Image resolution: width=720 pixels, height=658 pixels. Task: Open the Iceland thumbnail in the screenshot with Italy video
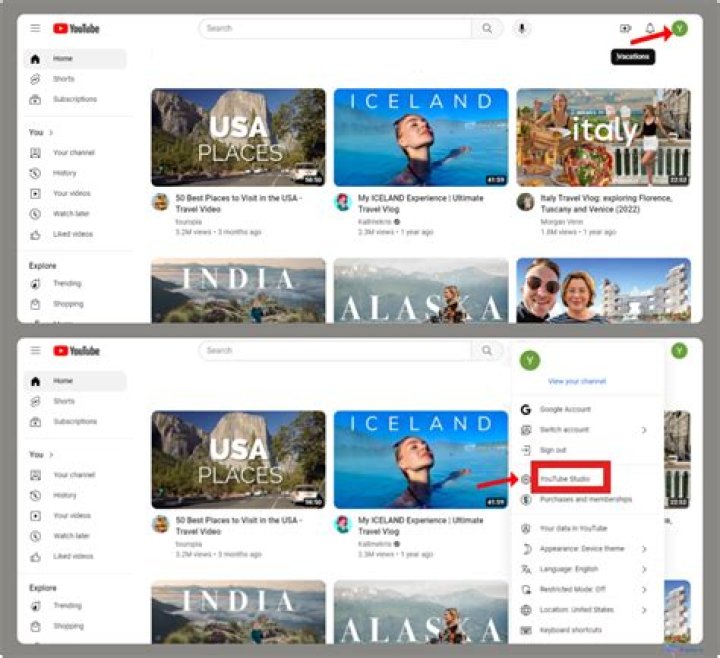[x=421, y=137]
